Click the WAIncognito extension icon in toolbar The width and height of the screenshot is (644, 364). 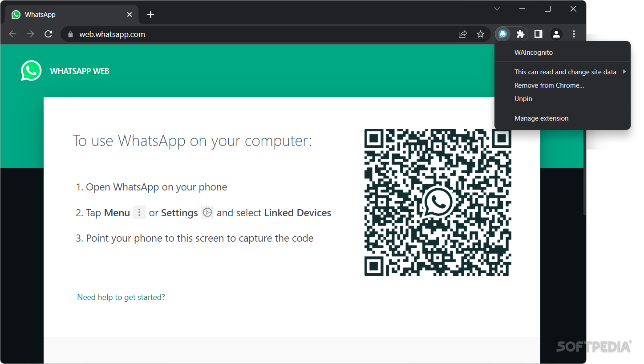click(x=502, y=34)
